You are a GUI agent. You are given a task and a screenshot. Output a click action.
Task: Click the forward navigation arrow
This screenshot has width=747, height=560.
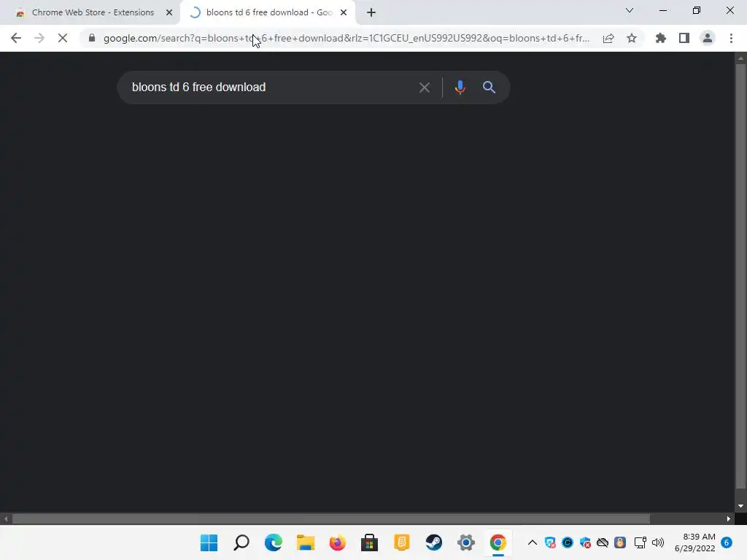pos(39,38)
